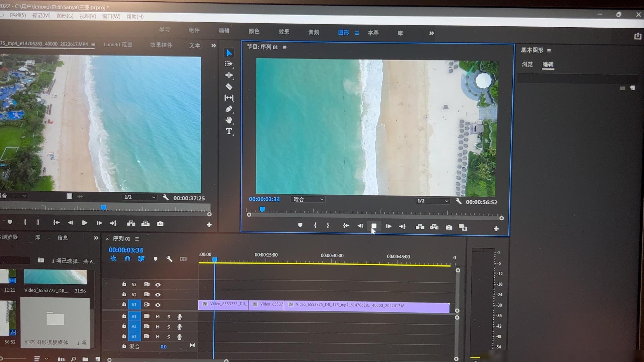Add marker in the timeline panel
Screen dimensions: 644x362
coord(156,259)
